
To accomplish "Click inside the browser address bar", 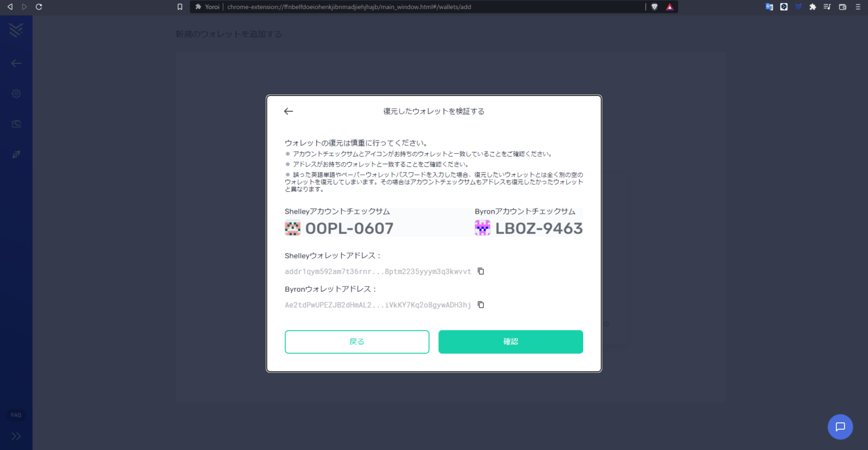I will coord(396,7).
